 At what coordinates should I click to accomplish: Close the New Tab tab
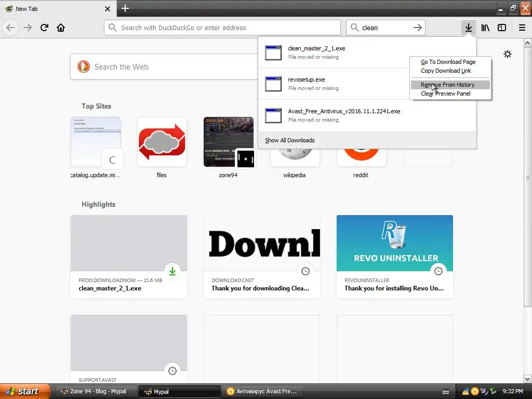(108, 9)
